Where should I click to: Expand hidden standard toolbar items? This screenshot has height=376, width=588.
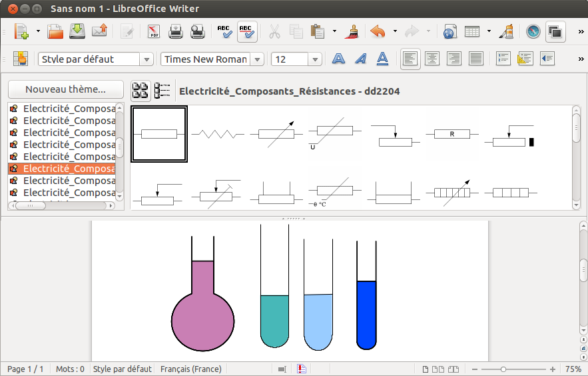pyautogui.click(x=581, y=32)
